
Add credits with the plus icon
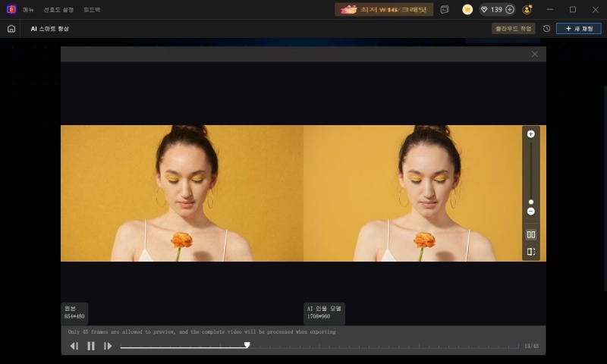[x=510, y=10]
